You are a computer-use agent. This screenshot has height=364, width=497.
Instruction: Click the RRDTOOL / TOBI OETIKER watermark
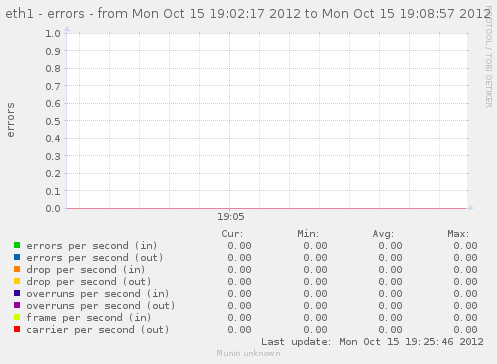488,57
